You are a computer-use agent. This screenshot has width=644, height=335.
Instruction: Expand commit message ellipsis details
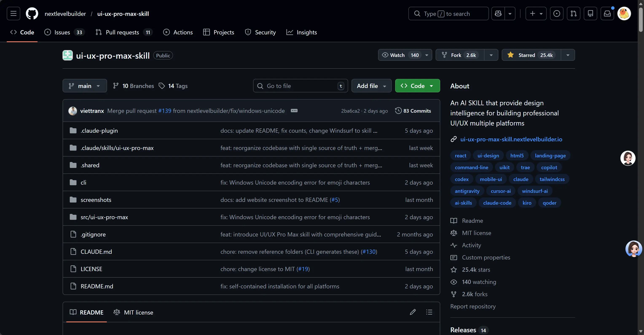pyautogui.click(x=294, y=111)
